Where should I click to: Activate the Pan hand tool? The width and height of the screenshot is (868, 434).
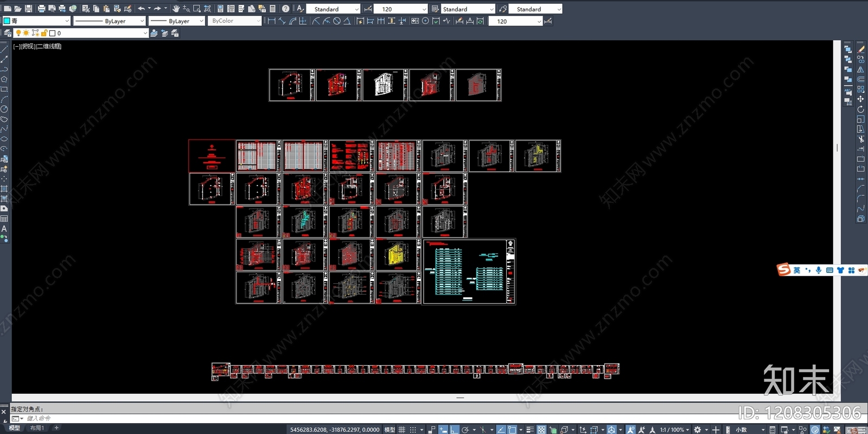click(176, 9)
